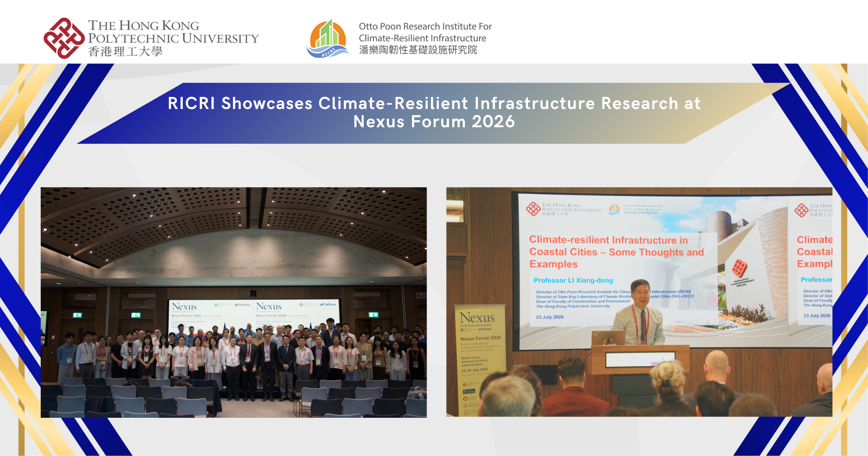Click the Professor LI Xiang-dong slide text
The height and width of the screenshot is (456, 868).
(573, 281)
